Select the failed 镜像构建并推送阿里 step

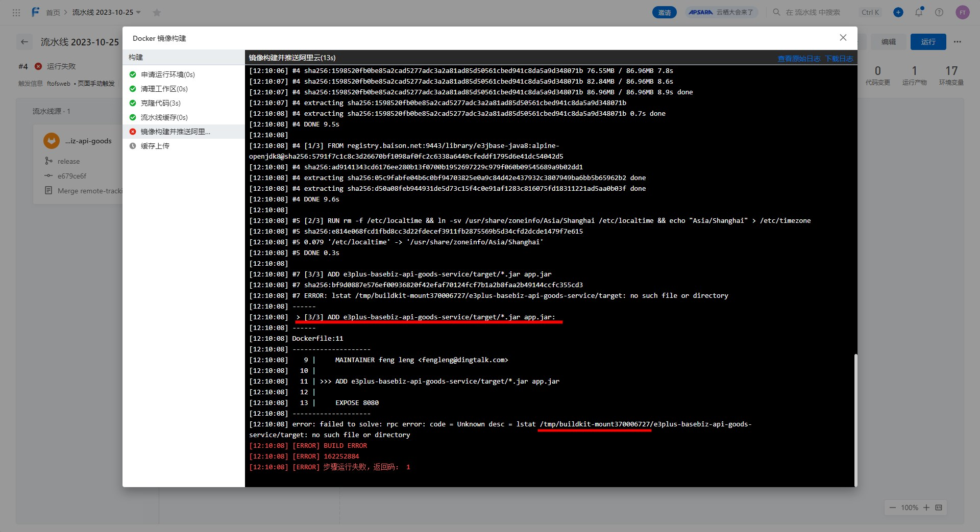pos(184,132)
